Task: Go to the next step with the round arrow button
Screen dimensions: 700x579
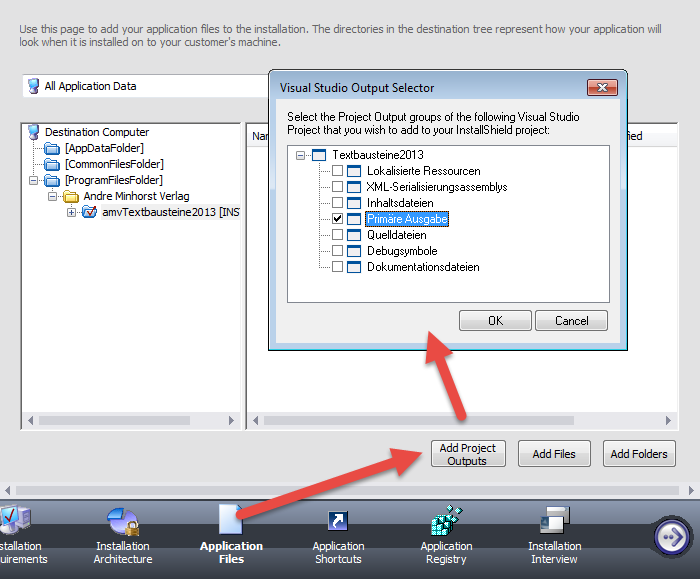Action: pyautogui.click(x=672, y=537)
